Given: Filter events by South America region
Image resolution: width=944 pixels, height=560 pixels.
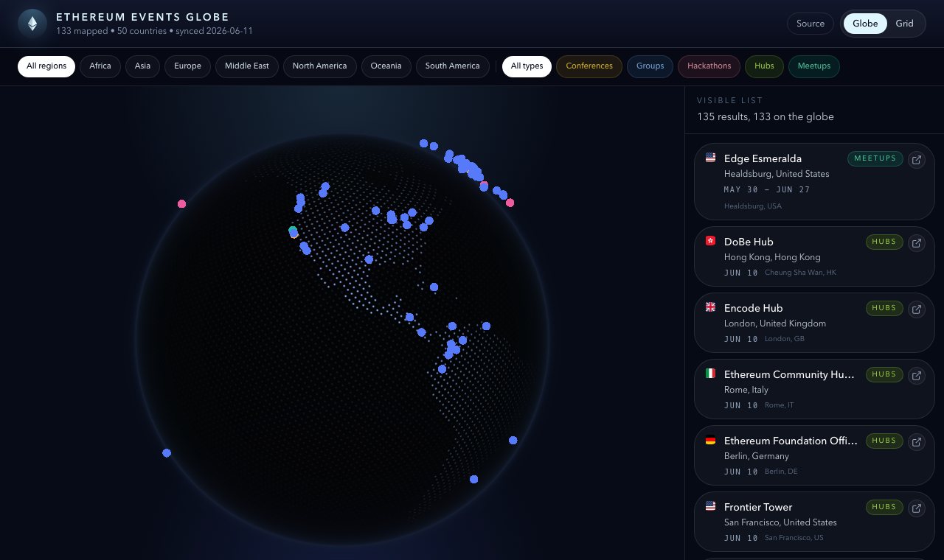Looking at the screenshot, I should tap(452, 66).
